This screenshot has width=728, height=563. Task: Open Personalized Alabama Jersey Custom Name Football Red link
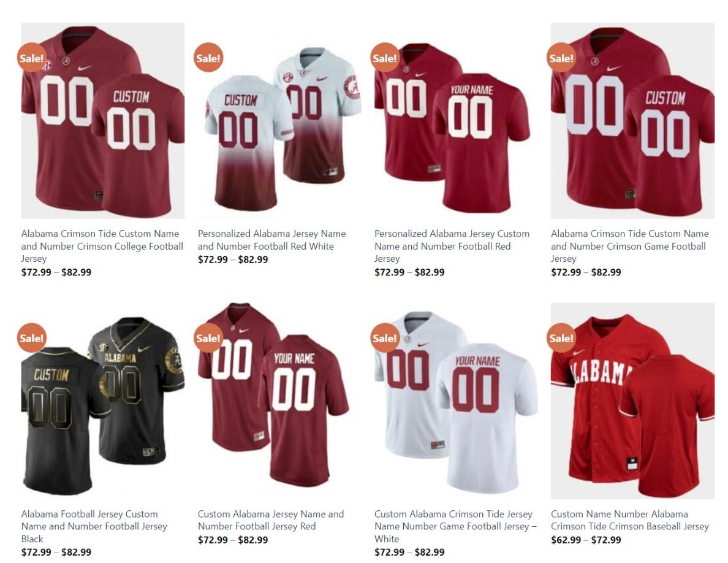click(452, 246)
